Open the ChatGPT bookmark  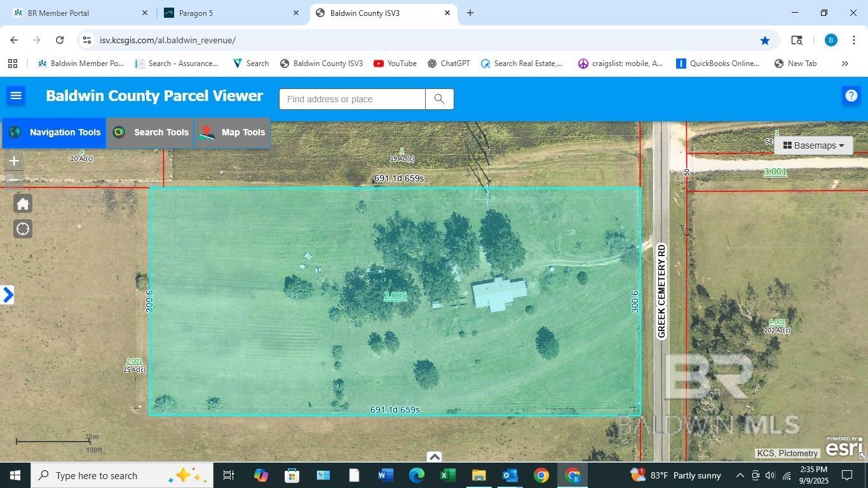(x=449, y=64)
